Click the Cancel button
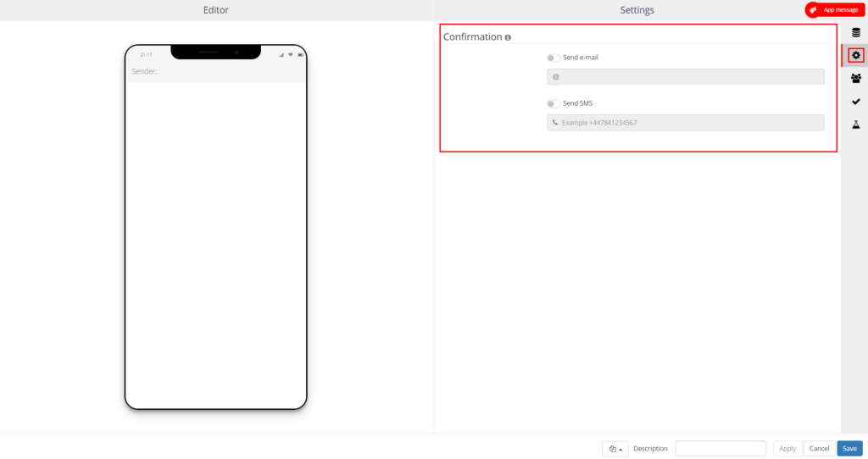868x459 pixels. click(x=820, y=449)
